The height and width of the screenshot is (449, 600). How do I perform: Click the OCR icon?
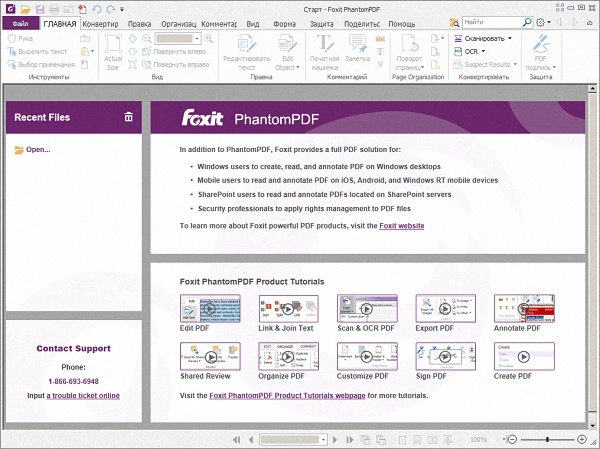click(458, 51)
